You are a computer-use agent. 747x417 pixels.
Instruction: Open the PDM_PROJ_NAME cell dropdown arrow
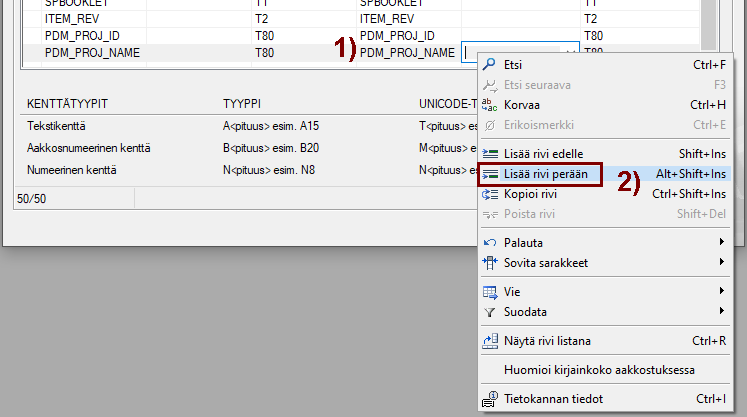click(571, 53)
